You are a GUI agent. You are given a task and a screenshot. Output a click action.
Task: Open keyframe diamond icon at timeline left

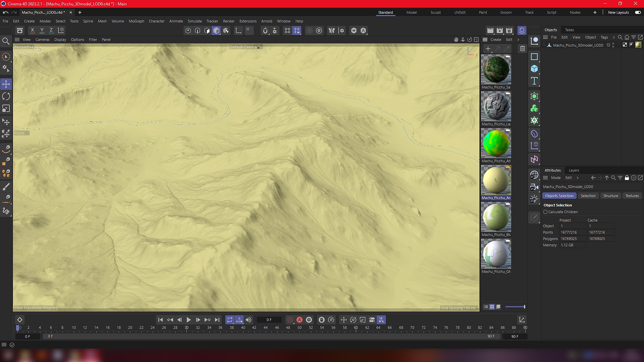(20, 320)
